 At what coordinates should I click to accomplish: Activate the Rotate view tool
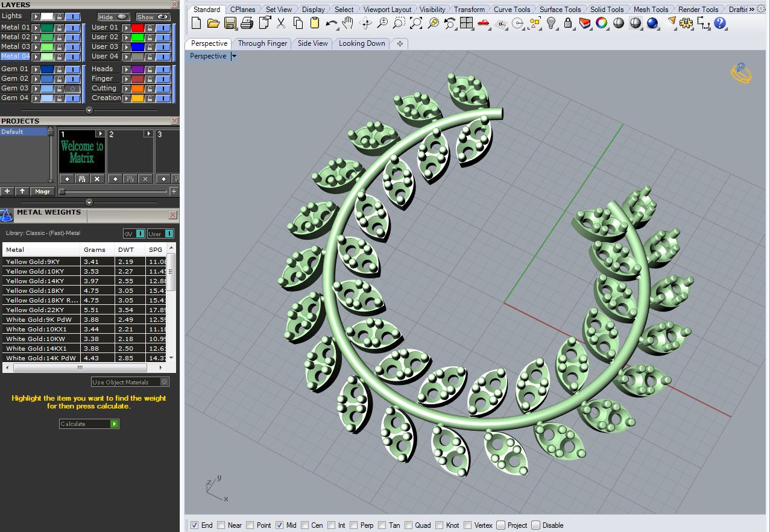(x=365, y=22)
